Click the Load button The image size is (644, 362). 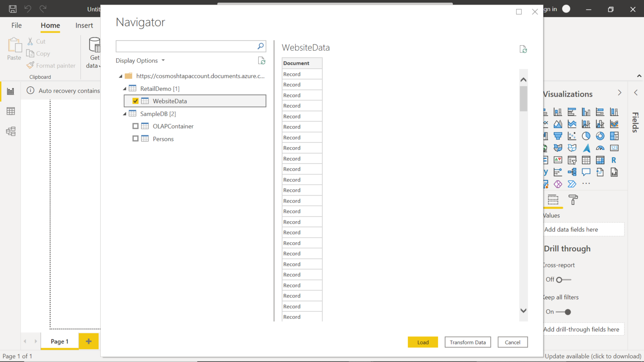423,342
